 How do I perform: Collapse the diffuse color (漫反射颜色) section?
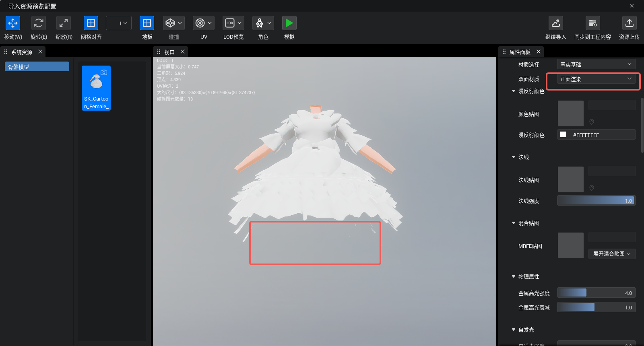point(514,91)
